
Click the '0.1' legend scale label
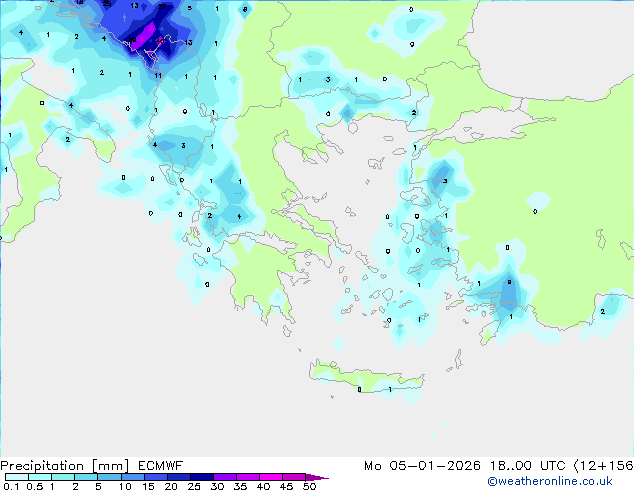(x=11, y=486)
